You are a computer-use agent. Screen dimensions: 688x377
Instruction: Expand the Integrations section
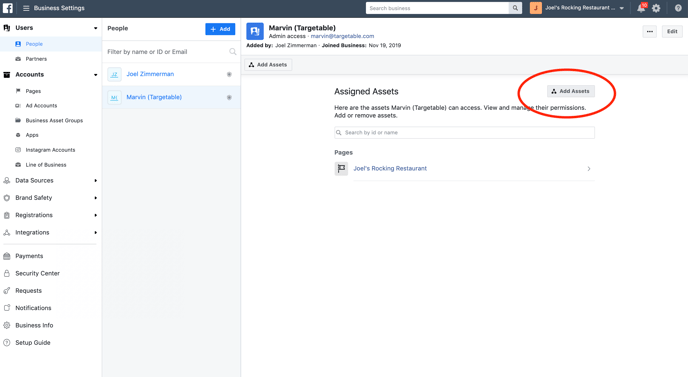(x=95, y=233)
